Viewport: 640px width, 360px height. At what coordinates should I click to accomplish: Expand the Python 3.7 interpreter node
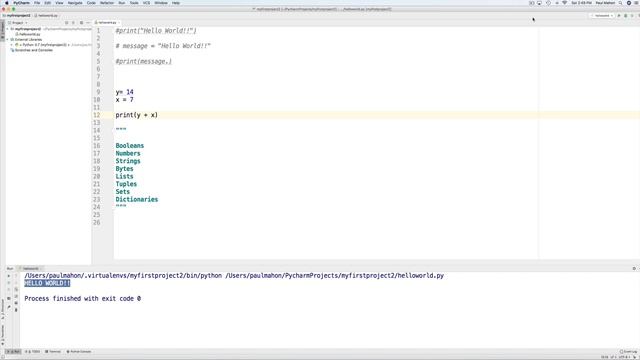click(x=12, y=45)
